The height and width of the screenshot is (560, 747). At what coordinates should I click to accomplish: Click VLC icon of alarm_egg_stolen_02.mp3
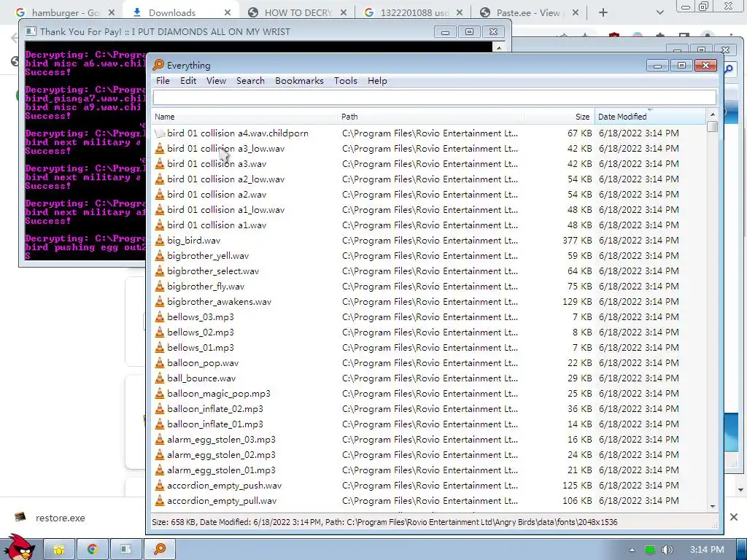[x=160, y=455]
